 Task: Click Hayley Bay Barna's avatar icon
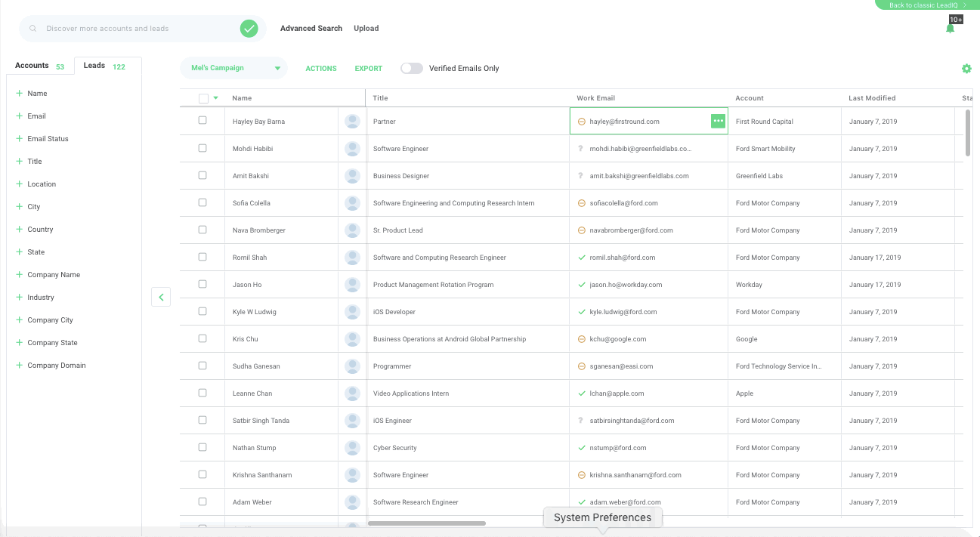pos(352,122)
